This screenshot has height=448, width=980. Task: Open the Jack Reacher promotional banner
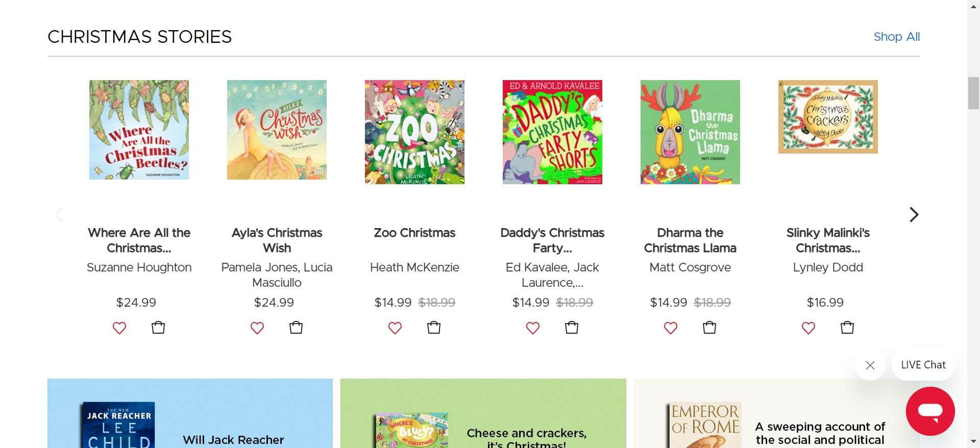click(190, 413)
